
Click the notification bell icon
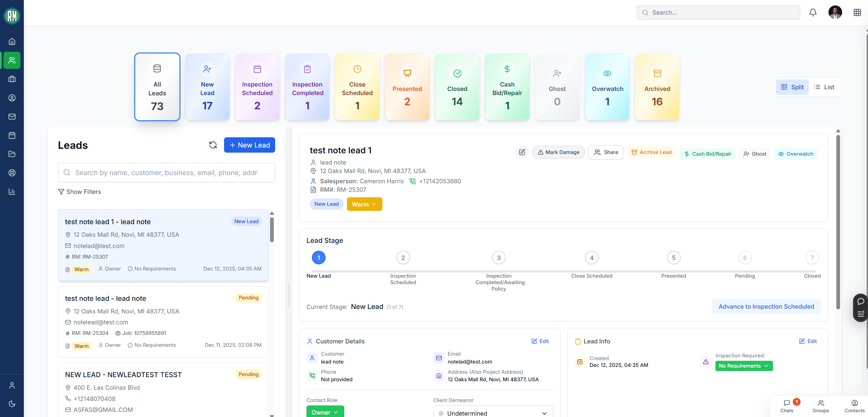pyautogui.click(x=812, y=12)
